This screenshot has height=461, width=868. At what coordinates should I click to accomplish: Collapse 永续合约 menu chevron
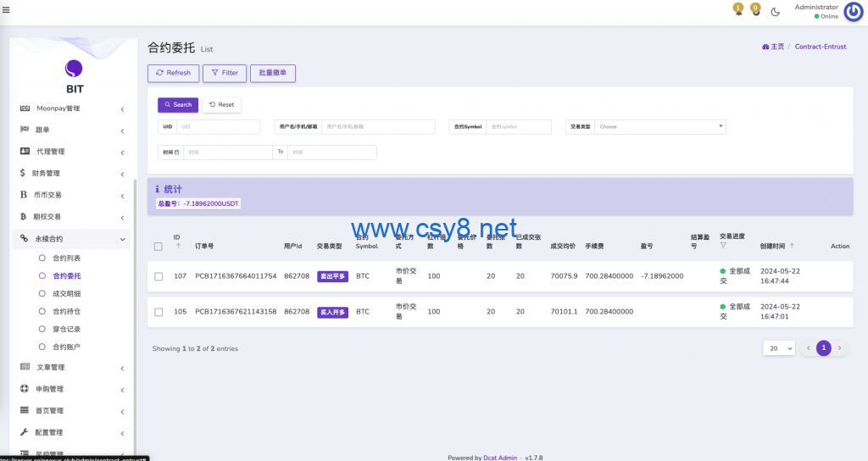point(122,239)
